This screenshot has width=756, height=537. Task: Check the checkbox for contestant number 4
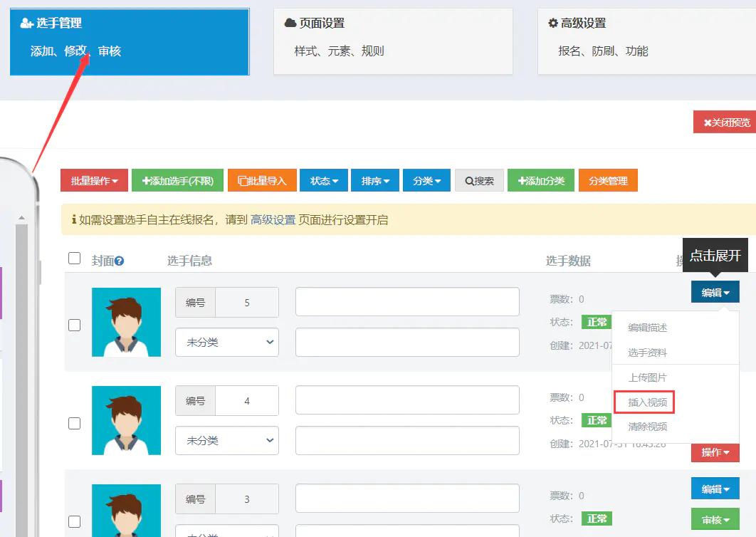click(74, 423)
